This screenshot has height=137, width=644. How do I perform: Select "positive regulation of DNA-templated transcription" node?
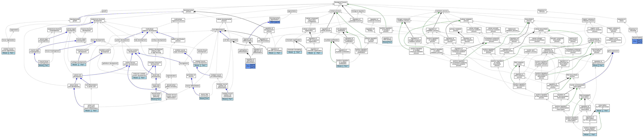point(572,119)
